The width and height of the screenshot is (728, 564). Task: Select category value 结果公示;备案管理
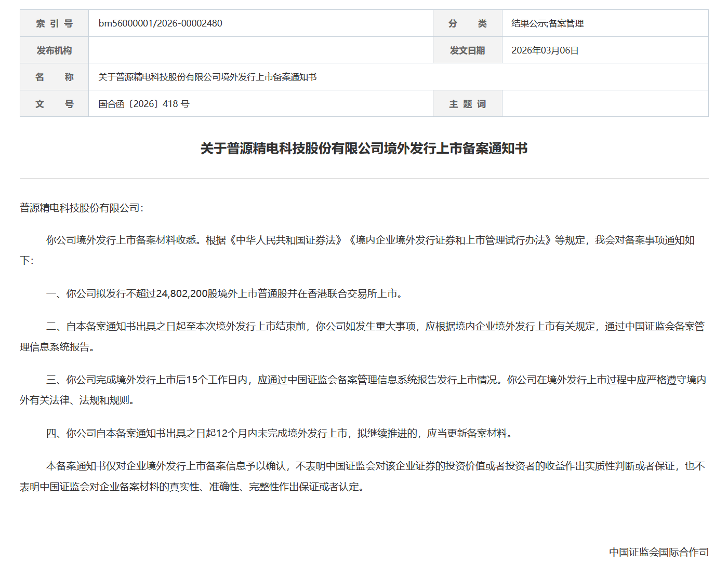pos(548,23)
